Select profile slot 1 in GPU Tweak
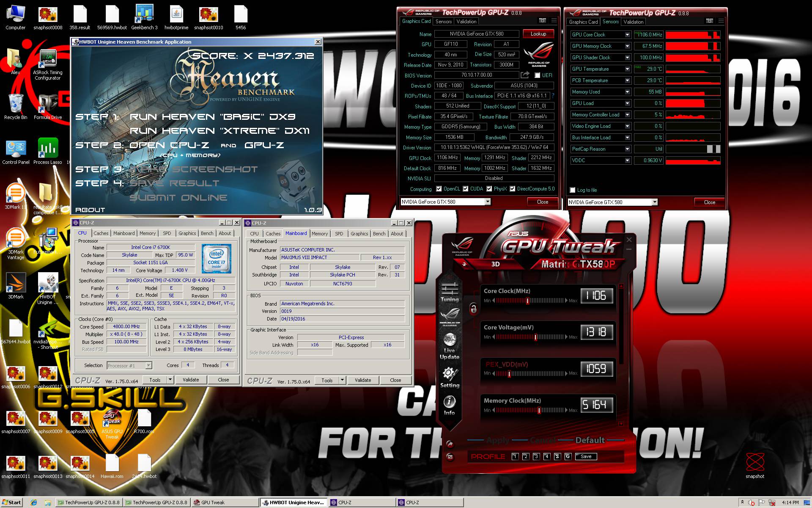 (x=515, y=456)
